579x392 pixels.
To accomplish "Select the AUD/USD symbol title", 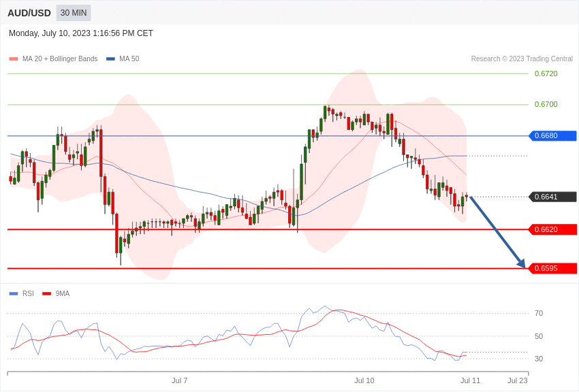I will point(29,14).
